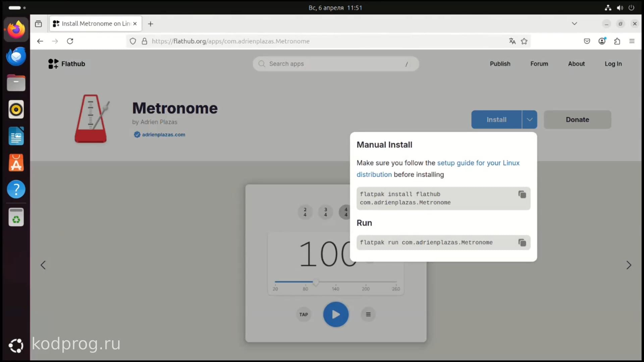Show the next screenshot with right arrow

click(x=629, y=265)
